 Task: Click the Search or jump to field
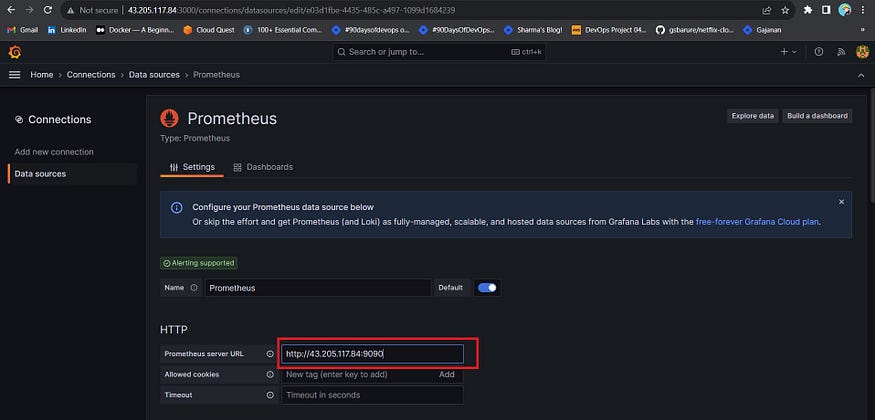tap(439, 52)
